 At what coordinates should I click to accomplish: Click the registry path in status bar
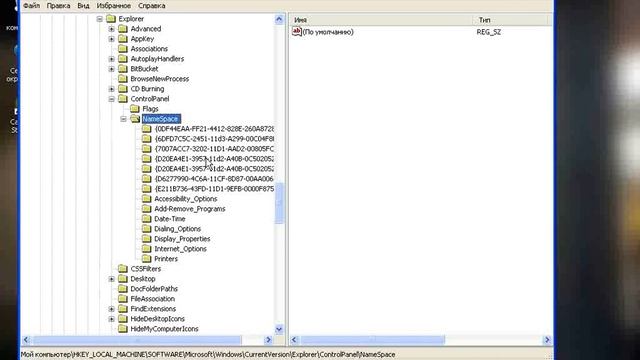(x=208, y=354)
